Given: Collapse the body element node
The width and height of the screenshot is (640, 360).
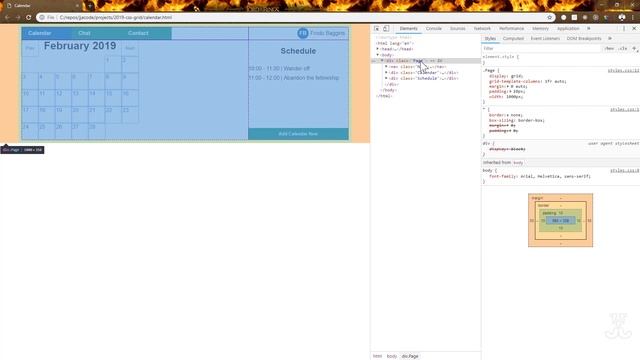Looking at the screenshot, I should coord(378,55).
